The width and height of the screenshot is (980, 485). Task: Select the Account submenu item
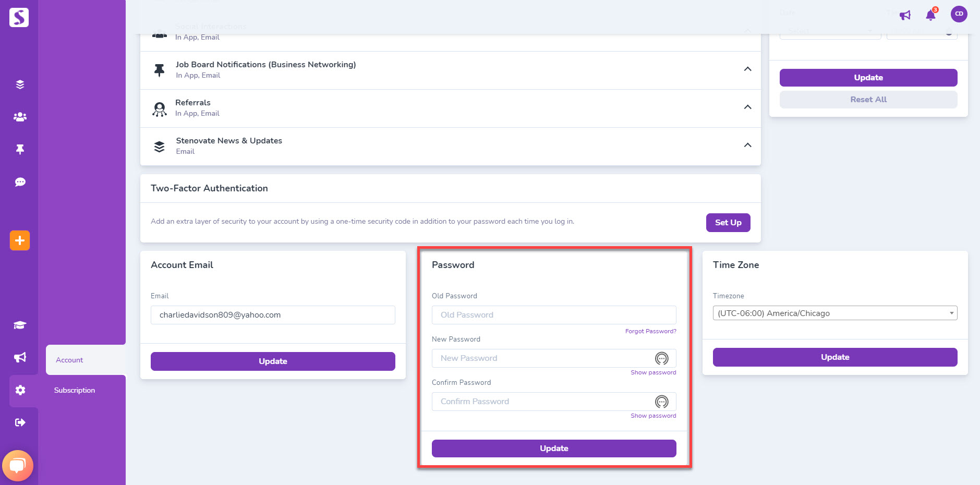[x=69, y=360]
